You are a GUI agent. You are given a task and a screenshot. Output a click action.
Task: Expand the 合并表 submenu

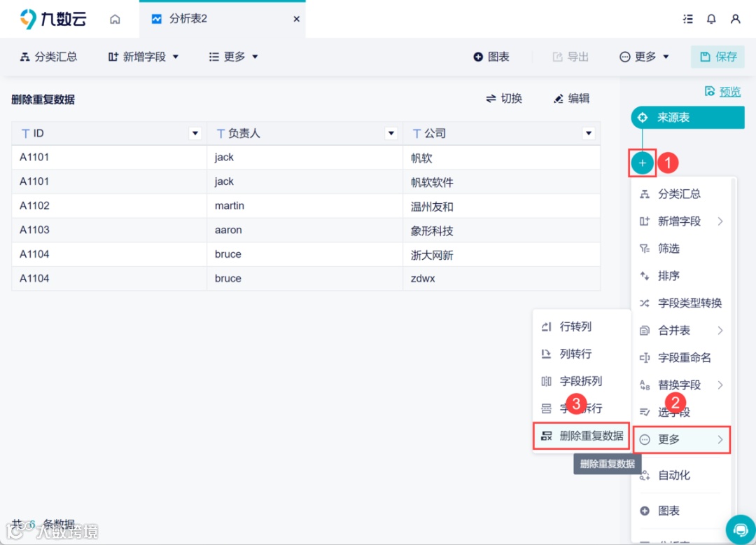pyautogui.click(x=681, y=331)
